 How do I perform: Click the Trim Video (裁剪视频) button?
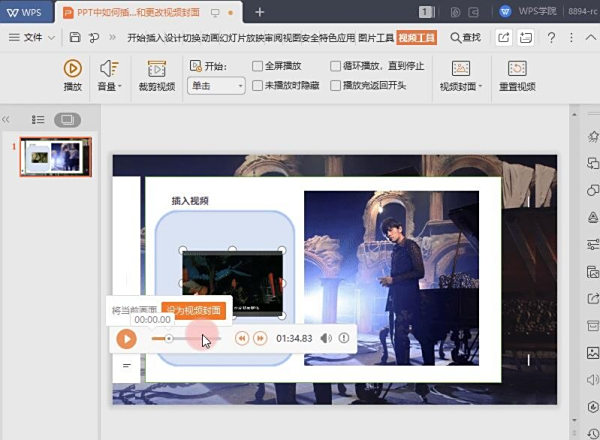pos(157,76)
